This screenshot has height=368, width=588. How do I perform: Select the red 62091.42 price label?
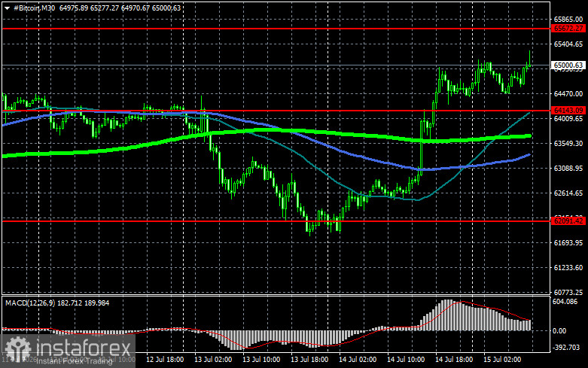click(x=568, y=220)
